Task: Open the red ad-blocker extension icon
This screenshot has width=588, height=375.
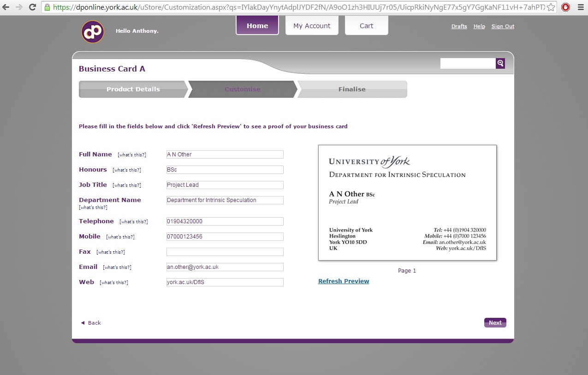Action: pos(565,7)
